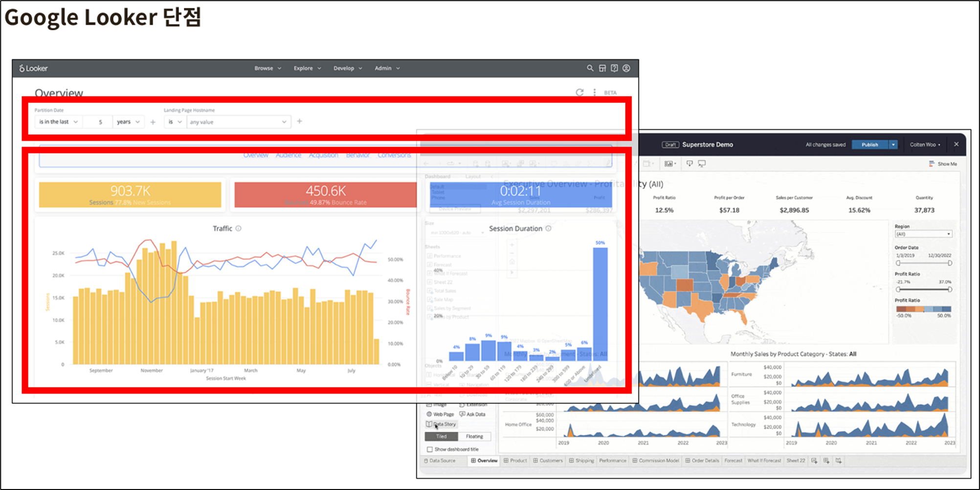This screenshot has width=980, height=490.
Task: Add a Data Story object in Tableau
Action: 441,424
